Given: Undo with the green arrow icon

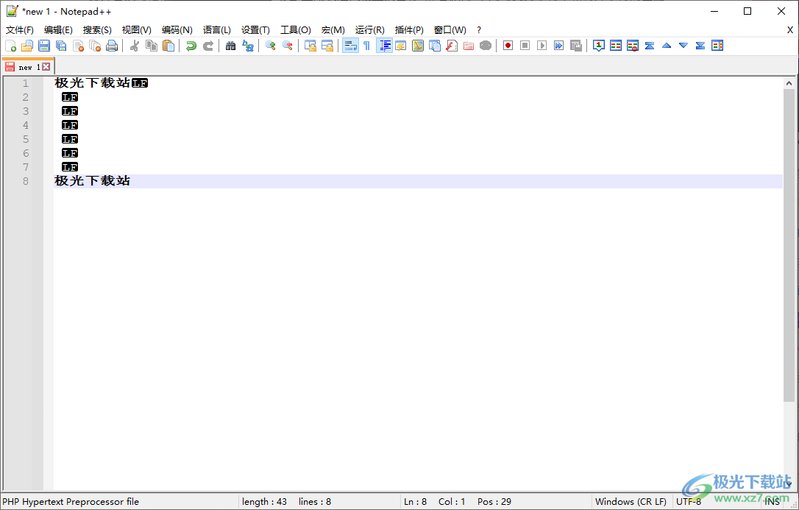Looking at the screenshot, I should point(191,46).
